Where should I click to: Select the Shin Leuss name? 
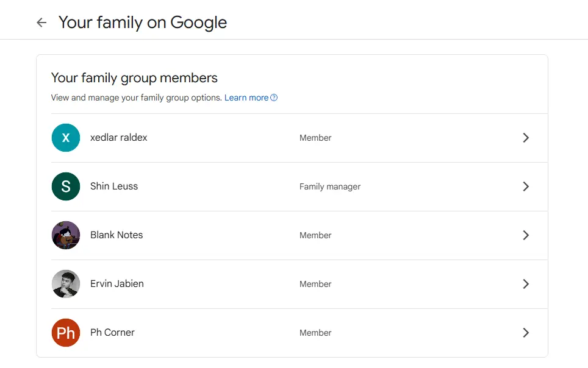(x=114, y=186)
